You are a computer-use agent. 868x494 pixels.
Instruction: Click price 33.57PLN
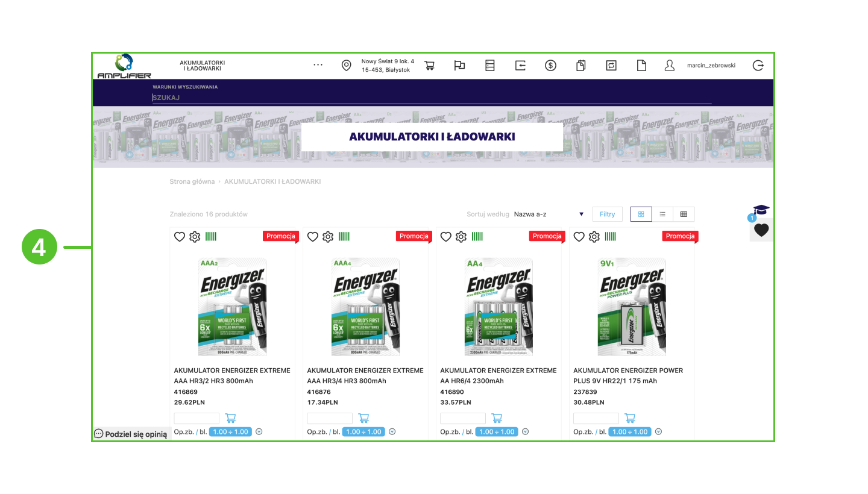pyautogui.click(x=456, y=402)
